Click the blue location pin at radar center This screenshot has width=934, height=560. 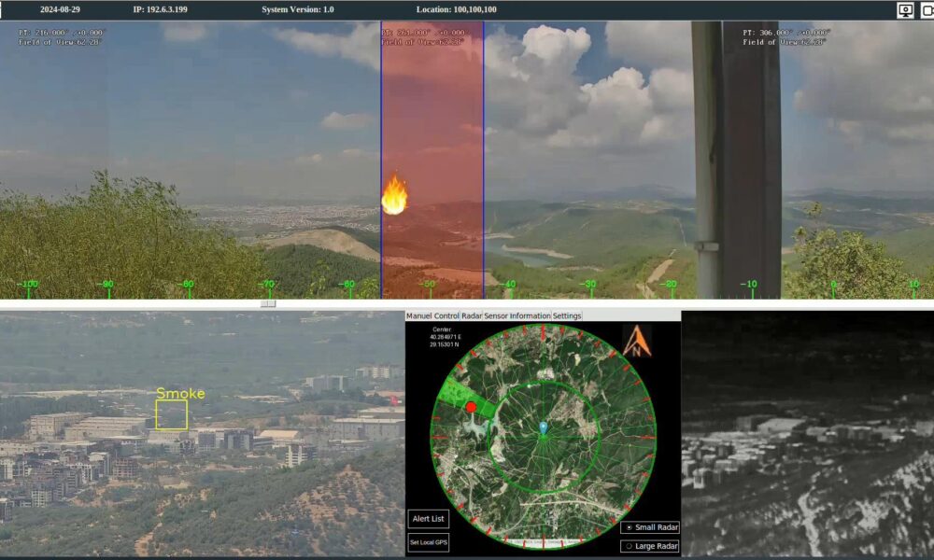[543, 427]
